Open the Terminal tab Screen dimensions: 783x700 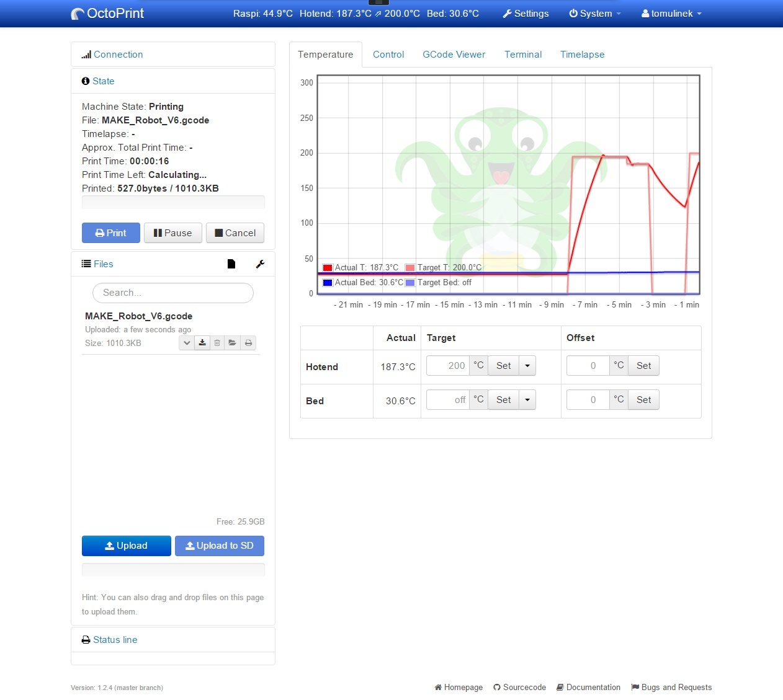click(x=523, y=55)
